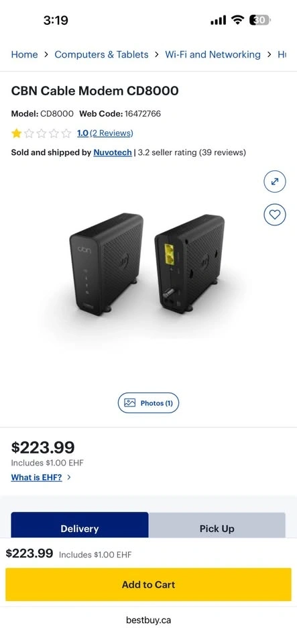This screenshot has width=297, height=644.
Task: Add the modem to cart
Action: pyautogui.click(x=149, y=584)
